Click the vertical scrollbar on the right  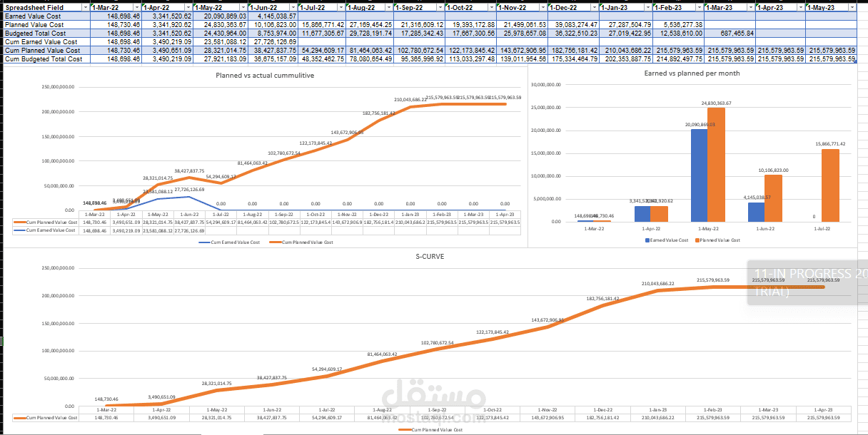point(864,214)
